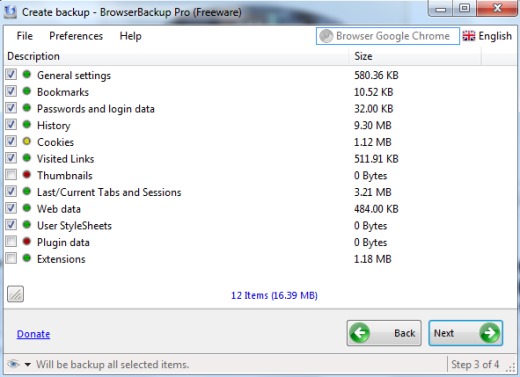The height and width of the screenshot is (377, 520).
Task: Click the green status dot beside General settings
Action: pos(27,74)
